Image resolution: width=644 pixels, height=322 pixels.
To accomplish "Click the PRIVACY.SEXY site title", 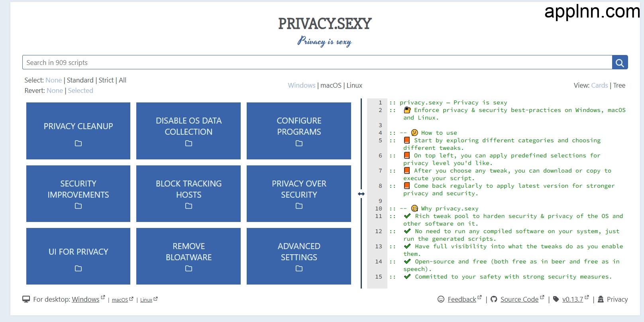I will pyautogui.click(x=324, y=24).
